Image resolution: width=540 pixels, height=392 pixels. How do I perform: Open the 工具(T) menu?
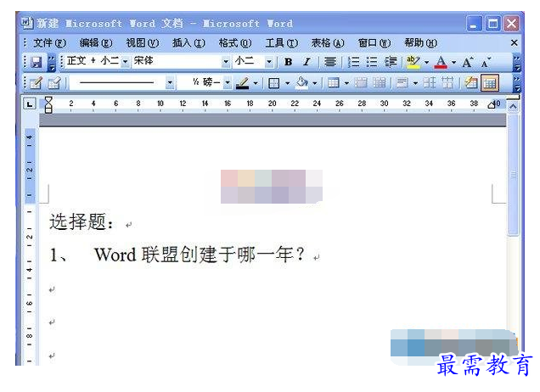point(282,43)
